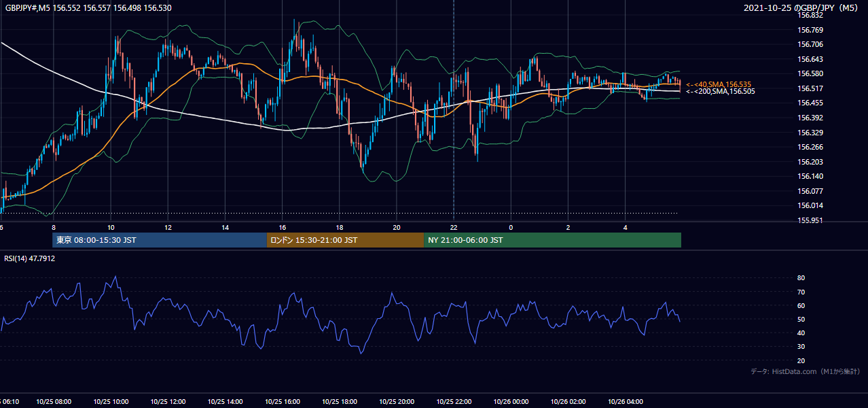Click the 10/25 16:00 time axis label
The height and width of the screenshot is (408, 868).
(x=282, y=402)
